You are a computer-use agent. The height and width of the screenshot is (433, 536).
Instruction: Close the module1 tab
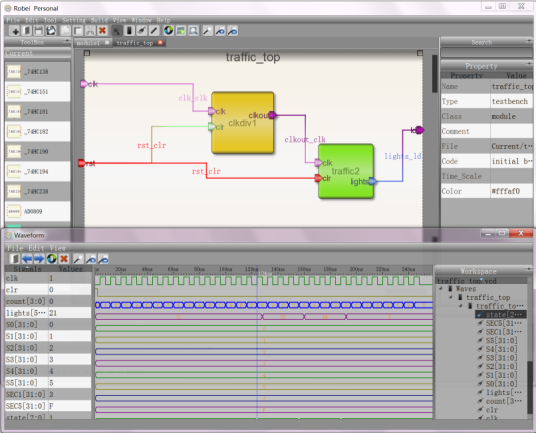click(107, 42)
